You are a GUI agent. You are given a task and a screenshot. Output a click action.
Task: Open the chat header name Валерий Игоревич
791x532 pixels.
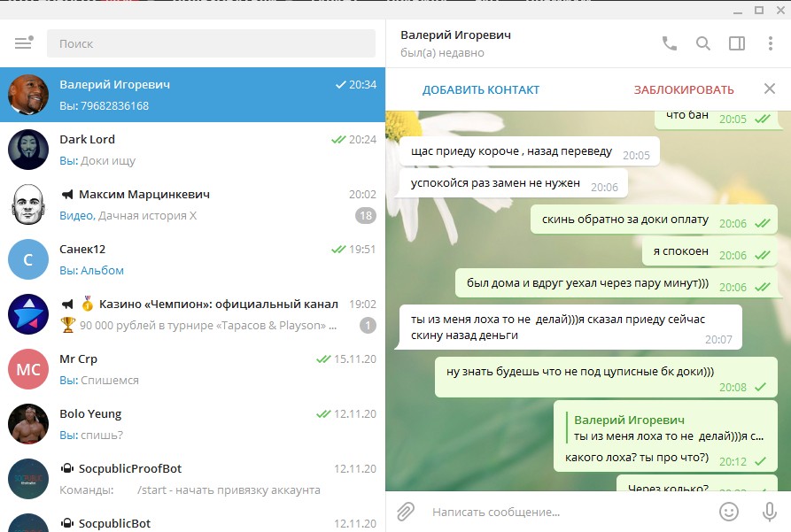(455, 35)
